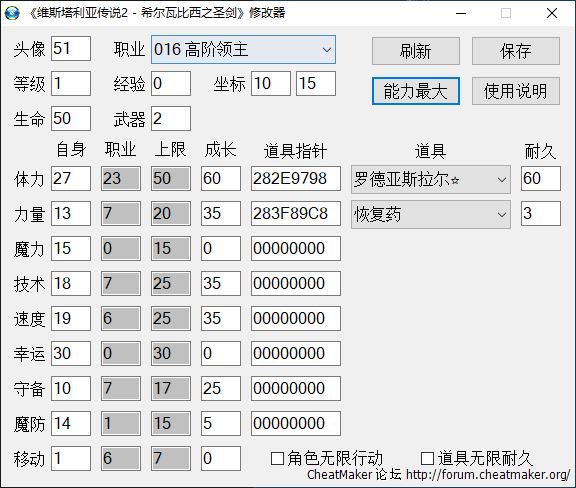Click the 武器 weapon input field
576x488 pixels.
[171, 118]
